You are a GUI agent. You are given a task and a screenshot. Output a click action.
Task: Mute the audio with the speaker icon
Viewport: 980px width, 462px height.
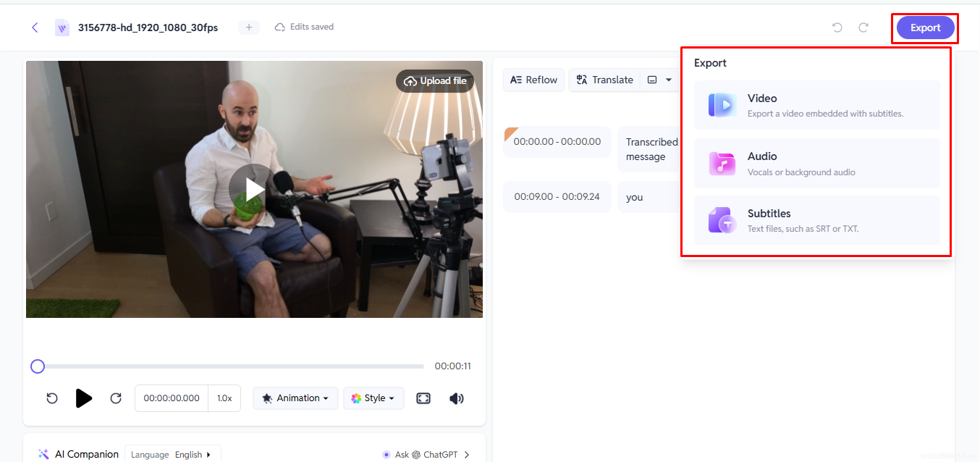tap(457, 398)
